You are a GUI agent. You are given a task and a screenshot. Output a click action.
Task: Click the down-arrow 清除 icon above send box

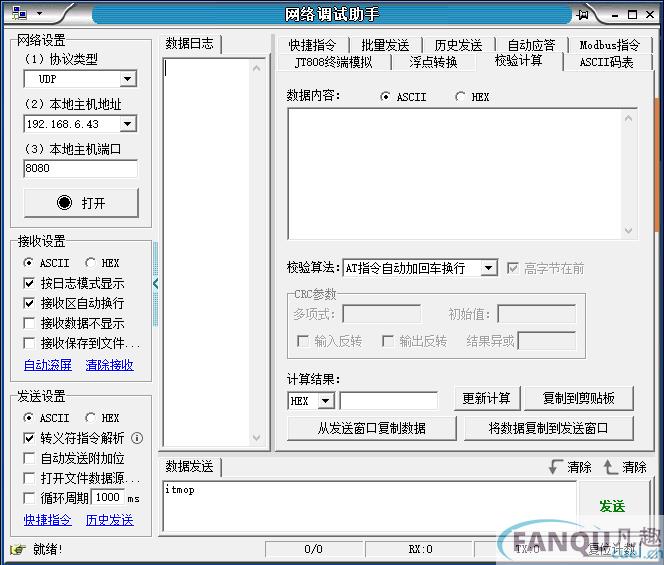click(x=556, y=467)
